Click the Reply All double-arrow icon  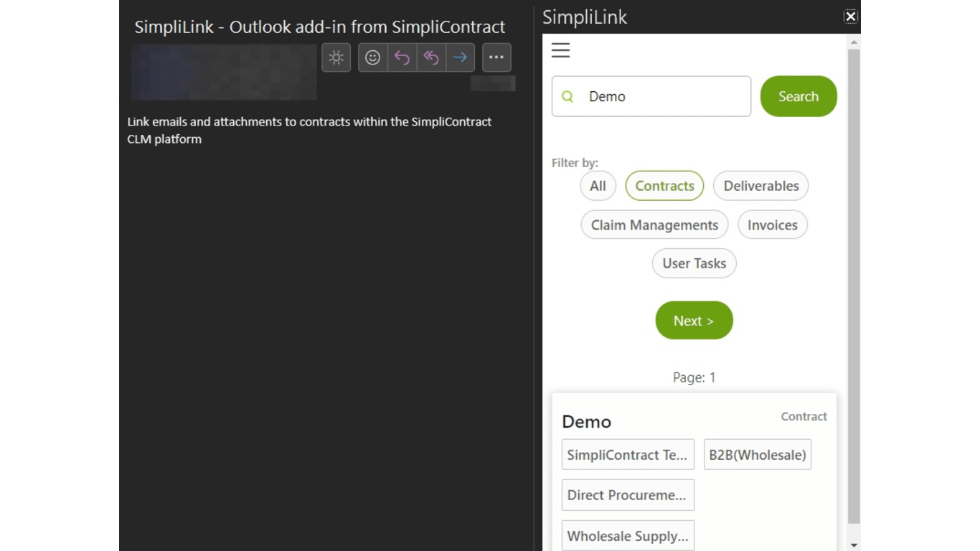pyautogui.click(x=431, y=58)
